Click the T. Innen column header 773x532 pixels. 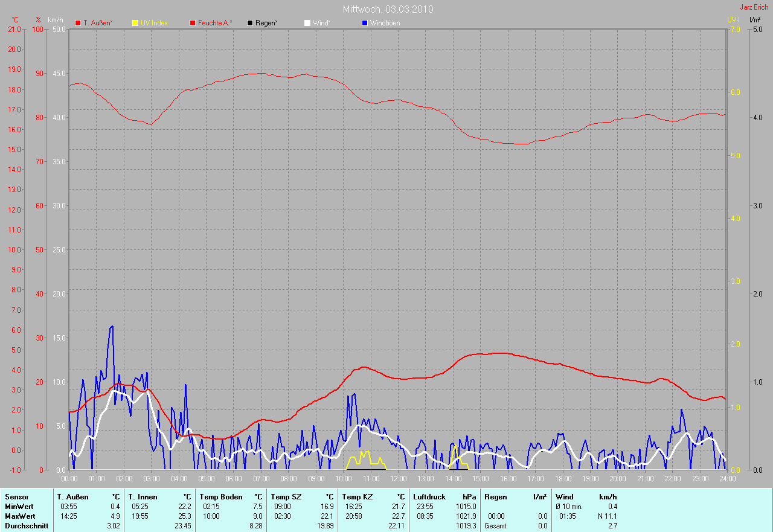point(143,497)
